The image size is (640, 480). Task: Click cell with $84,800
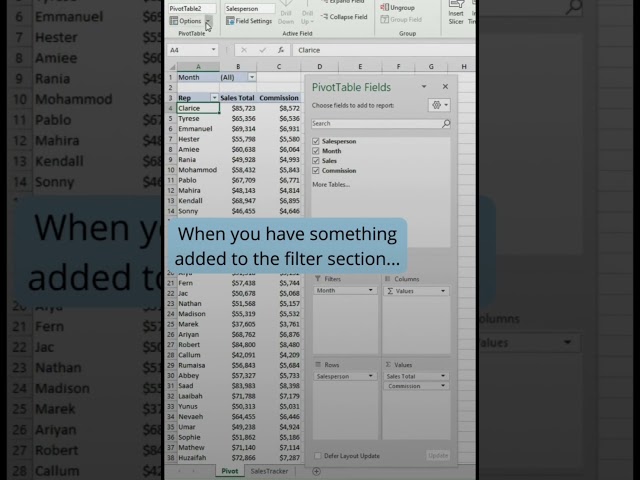click(x=238, y=344)
